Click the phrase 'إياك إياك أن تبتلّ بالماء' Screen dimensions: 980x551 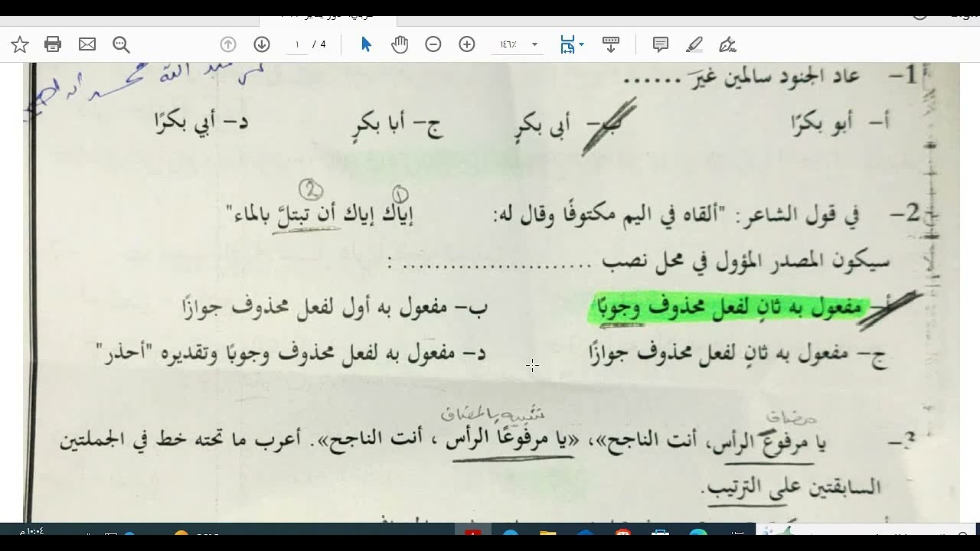320,215
